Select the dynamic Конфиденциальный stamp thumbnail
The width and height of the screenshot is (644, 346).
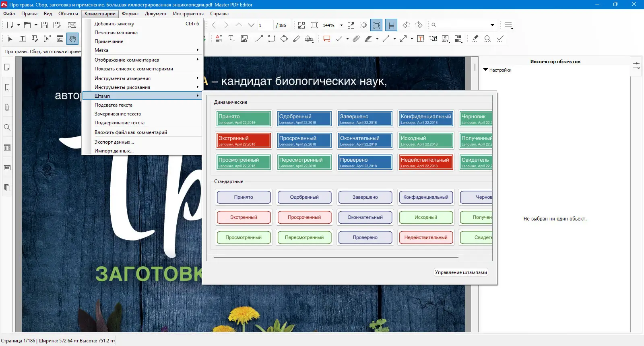426,119
